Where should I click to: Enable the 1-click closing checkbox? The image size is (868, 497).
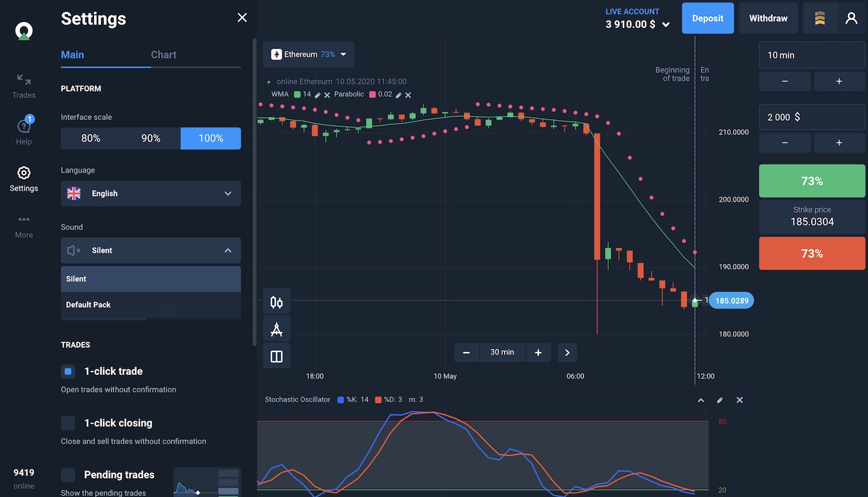(x=68, y=423)
